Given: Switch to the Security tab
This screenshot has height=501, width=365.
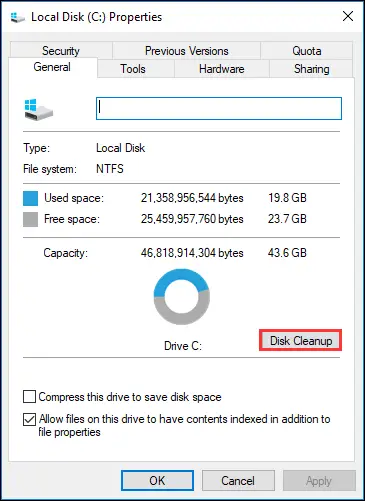Looking at the screenshot, I should click(x=61, y=51).
